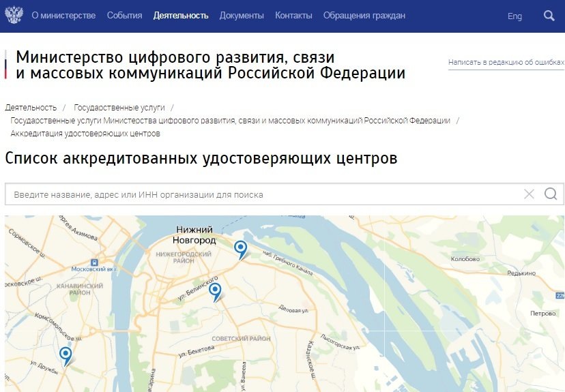Click the Советский район label on map

(x=241, y=339)
